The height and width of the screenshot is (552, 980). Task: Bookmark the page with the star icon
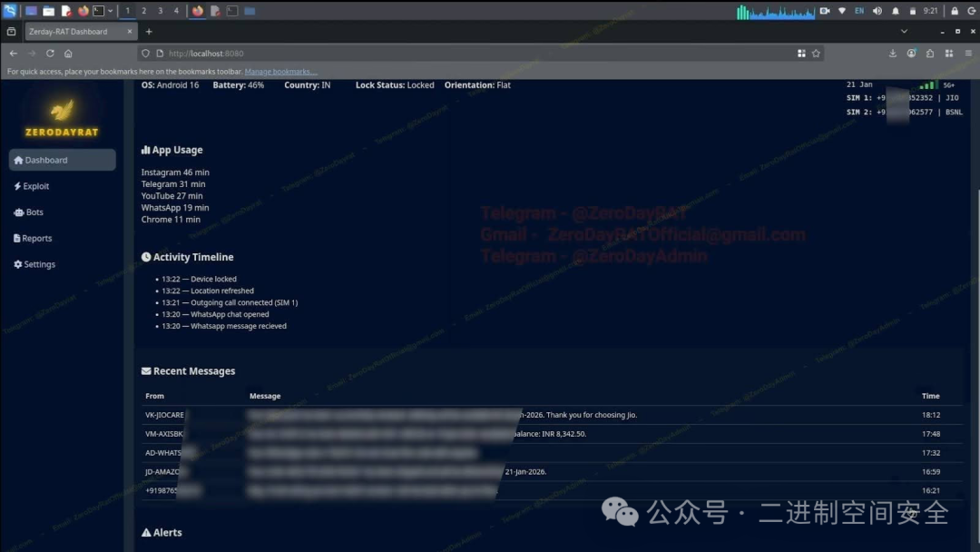tap(816, 54)
